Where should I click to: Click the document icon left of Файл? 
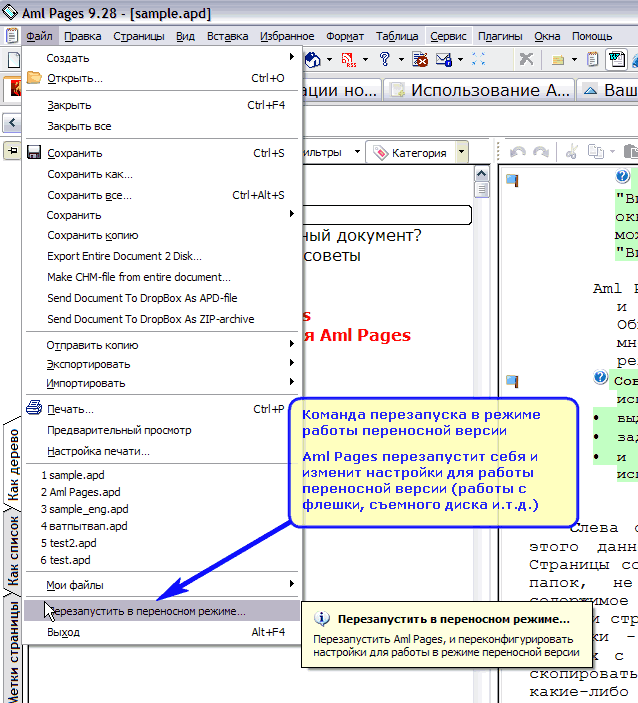click(x=12, y=35)
